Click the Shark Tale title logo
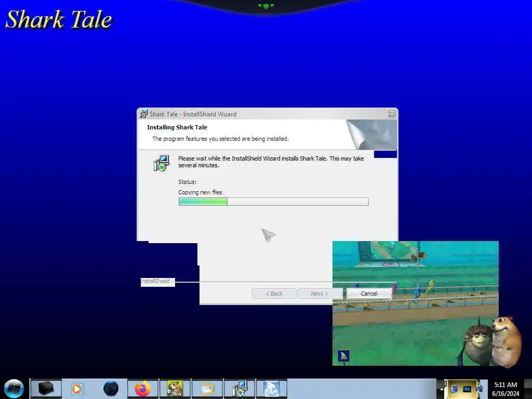 59,20
